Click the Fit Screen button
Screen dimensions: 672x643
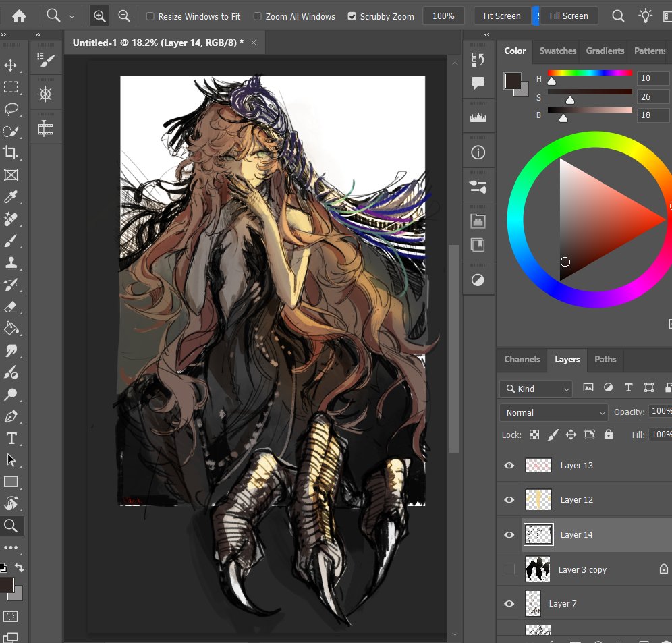502,16
